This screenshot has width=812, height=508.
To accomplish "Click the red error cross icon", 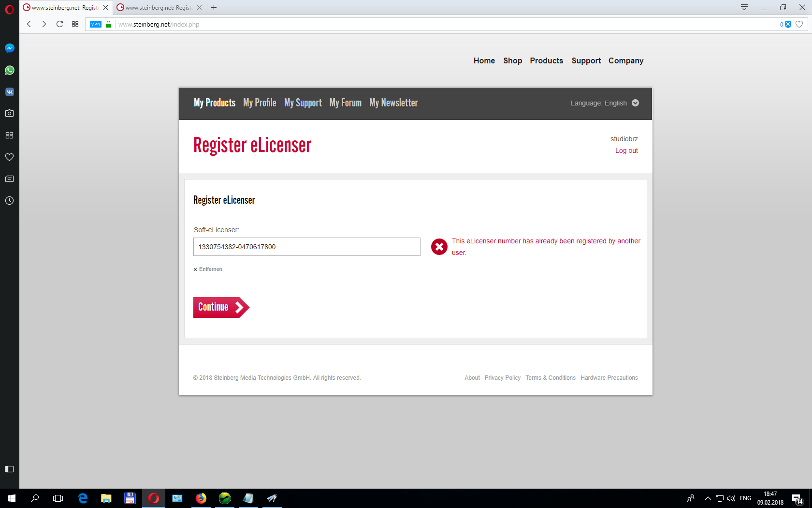I will click(439, 247).
